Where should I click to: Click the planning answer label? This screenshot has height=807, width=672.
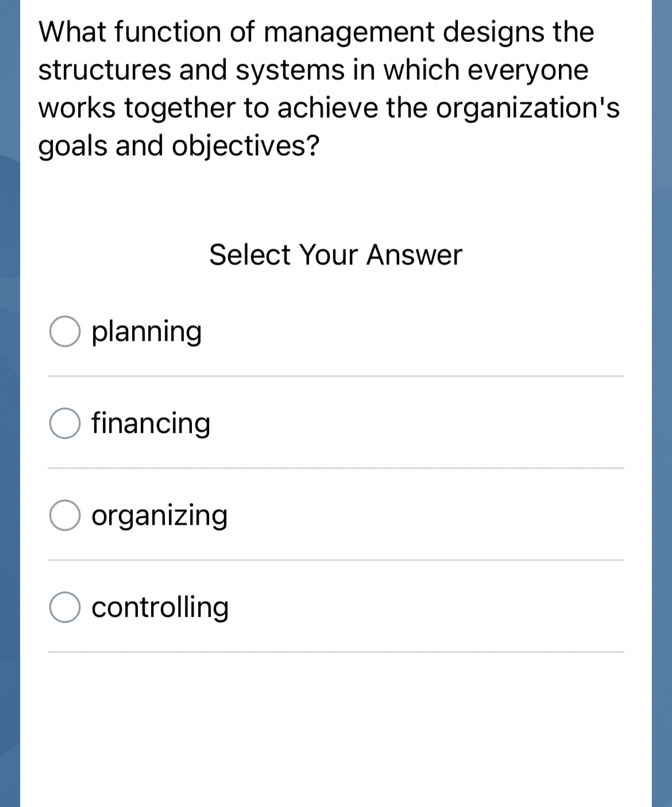tap(146, 332)
